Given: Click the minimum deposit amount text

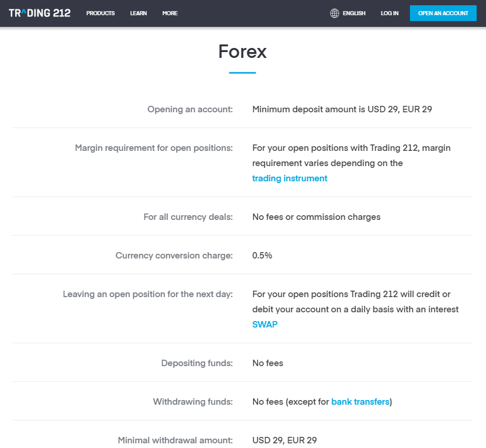Looking at the screenshot, I should point(342,109).
